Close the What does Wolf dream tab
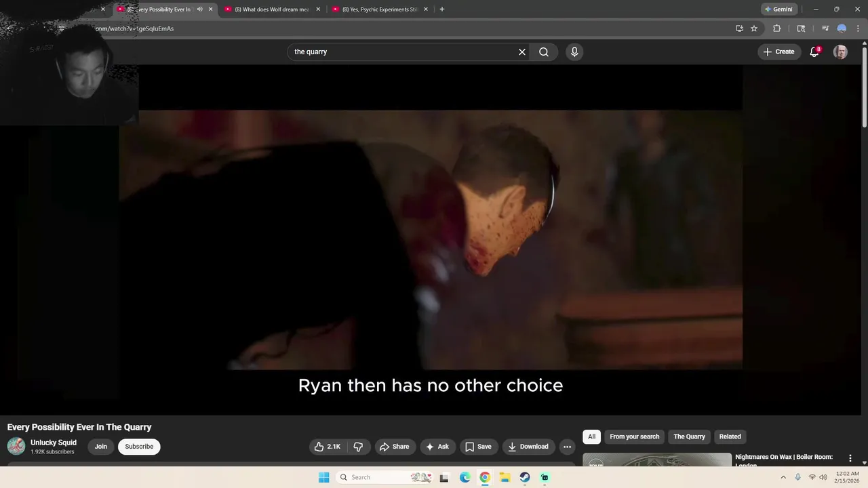This screenshot has width=868, height=488. tap(318, 9)
